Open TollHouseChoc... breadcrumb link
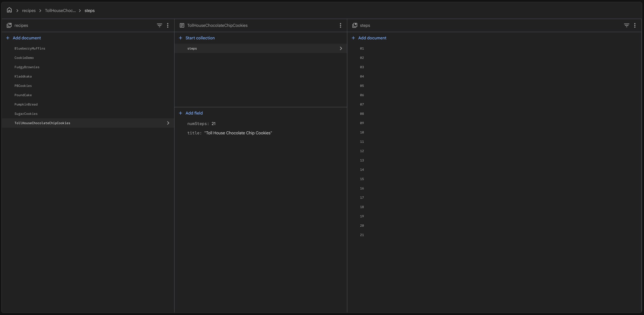 [60, 11]
